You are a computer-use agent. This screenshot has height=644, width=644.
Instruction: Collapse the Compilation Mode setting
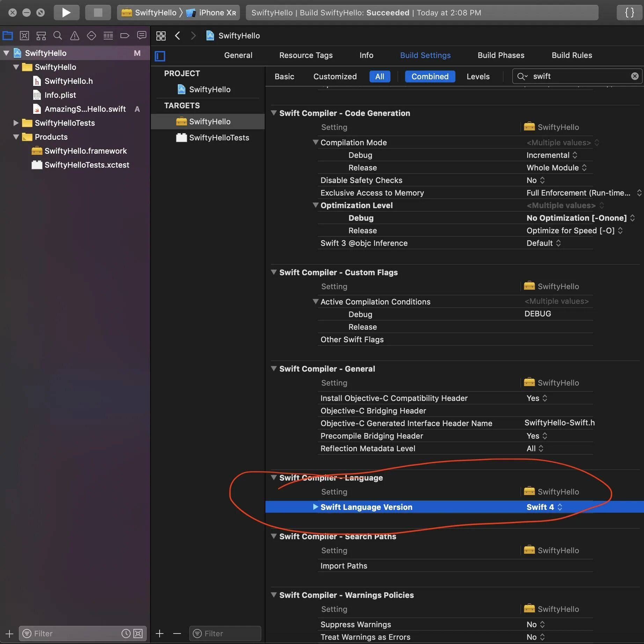click(x=315, y=142)
